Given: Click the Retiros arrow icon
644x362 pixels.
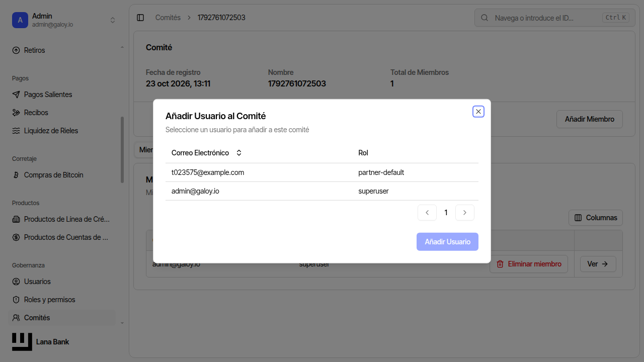Looking at the screenshot, I should coord(16,50).
